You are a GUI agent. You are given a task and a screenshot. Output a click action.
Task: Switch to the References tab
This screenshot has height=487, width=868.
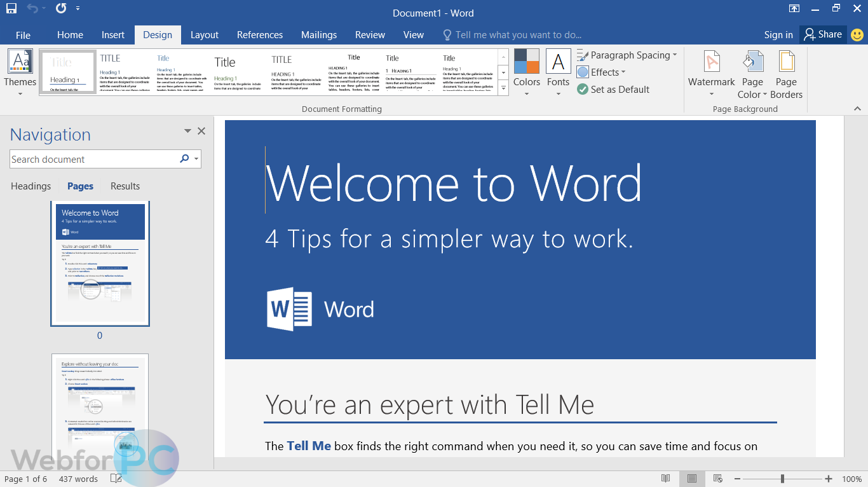[260, 35]
